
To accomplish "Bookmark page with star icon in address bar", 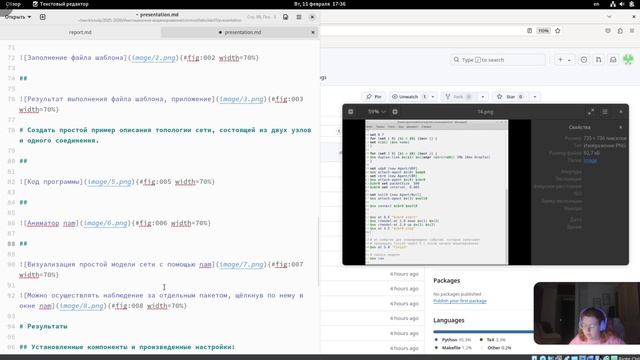I will (x=558, y=31).
